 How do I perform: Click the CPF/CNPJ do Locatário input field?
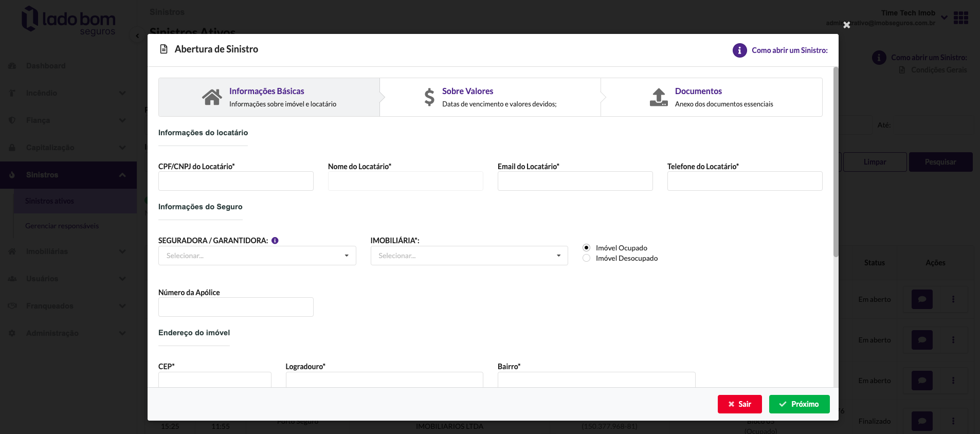235,181
